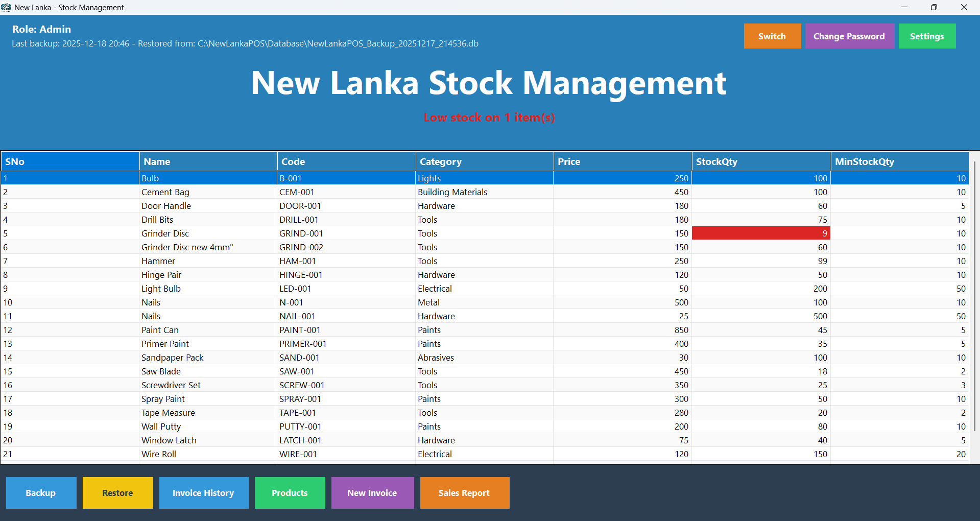
Task: Sort by the Name column header
Action: [208, 161]
